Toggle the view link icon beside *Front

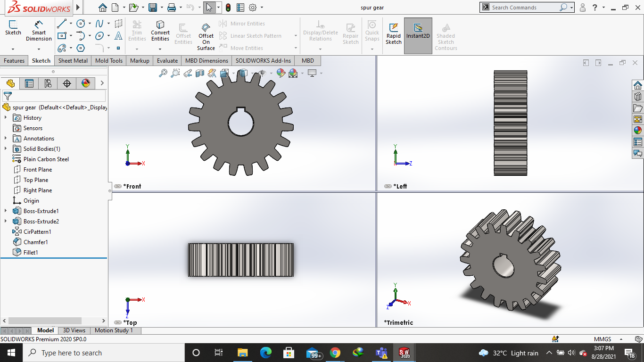(118, 186)
